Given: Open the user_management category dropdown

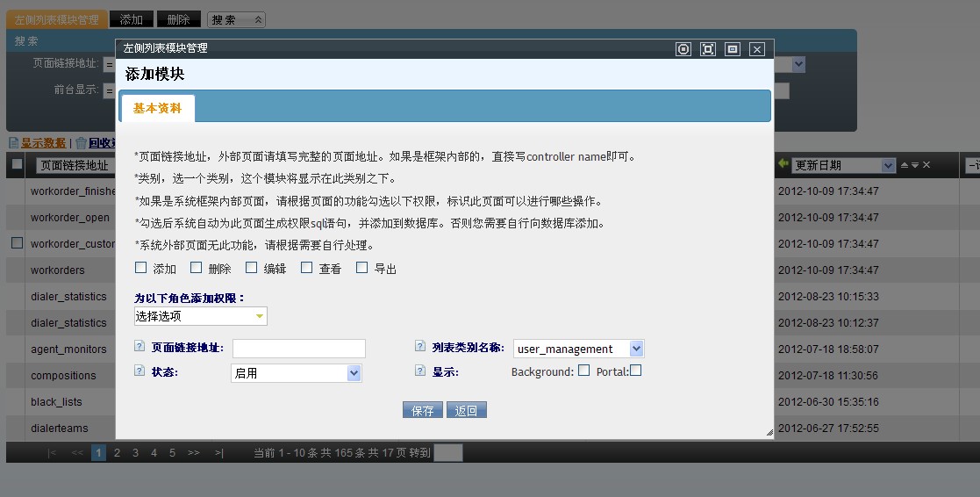Looking at the screenshot, I should coord(578,349).
